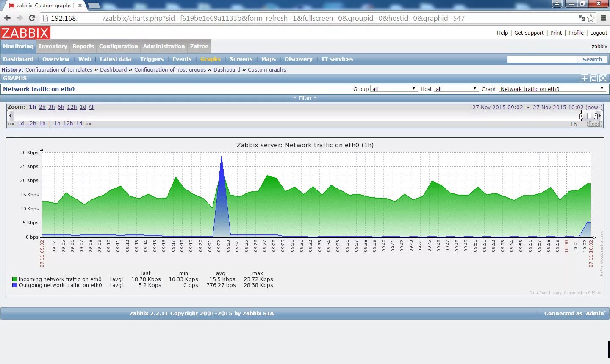
Task: Open the Triggers page
Action: 152,59
